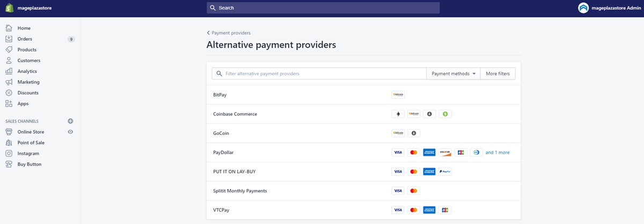Focus the filter alternative payment providers field

click(319, 74)
